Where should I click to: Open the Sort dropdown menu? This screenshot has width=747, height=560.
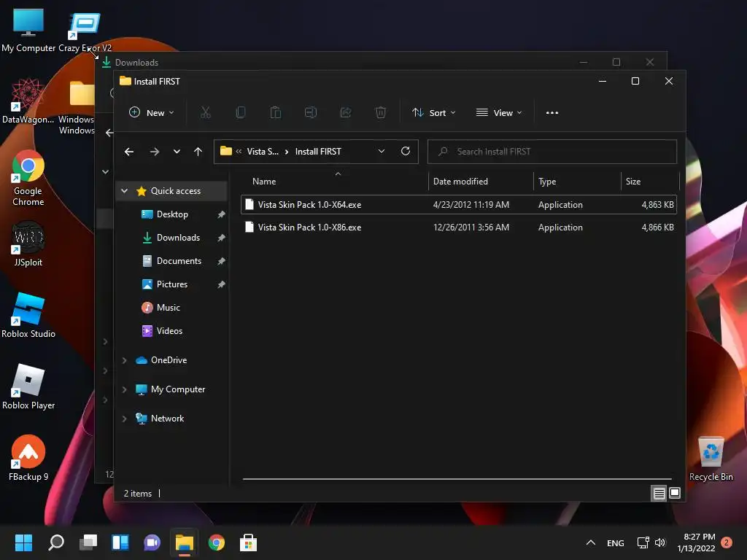pyautogui.click(x=433, y=113)
